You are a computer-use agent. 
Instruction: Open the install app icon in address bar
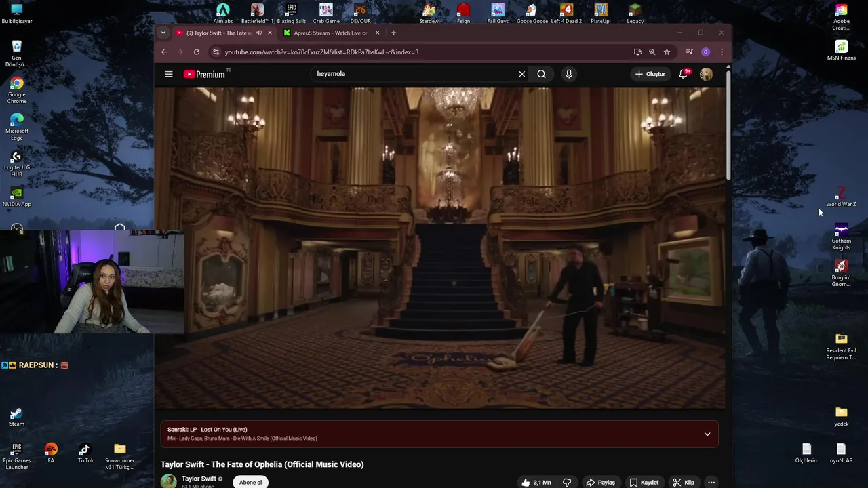[x=637, y=52]
